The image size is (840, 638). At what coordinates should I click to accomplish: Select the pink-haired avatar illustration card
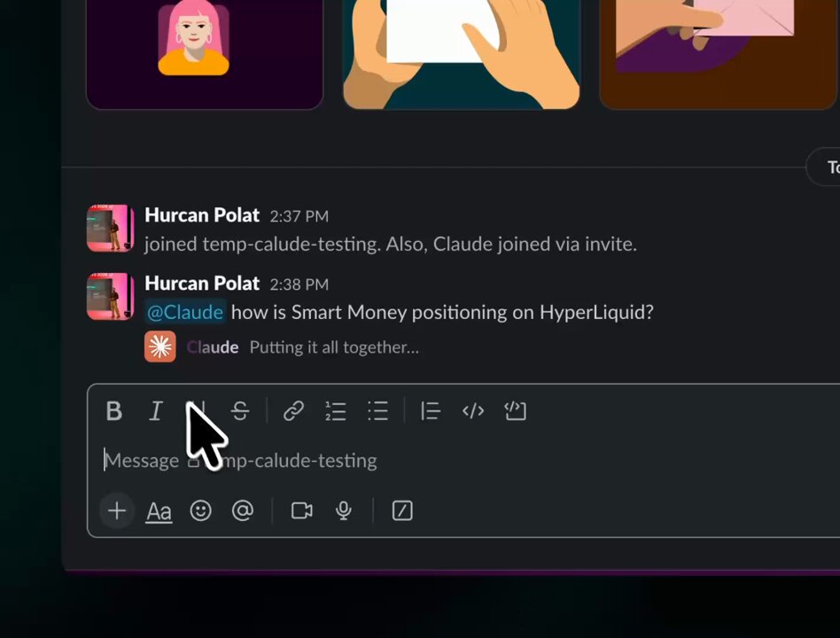pos(205,54)
